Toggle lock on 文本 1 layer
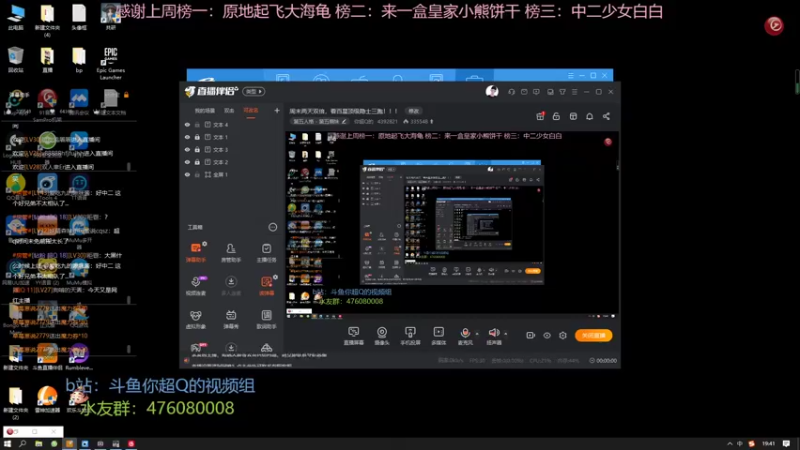Screen dimensions: 800x450 [x=197, y=137]
